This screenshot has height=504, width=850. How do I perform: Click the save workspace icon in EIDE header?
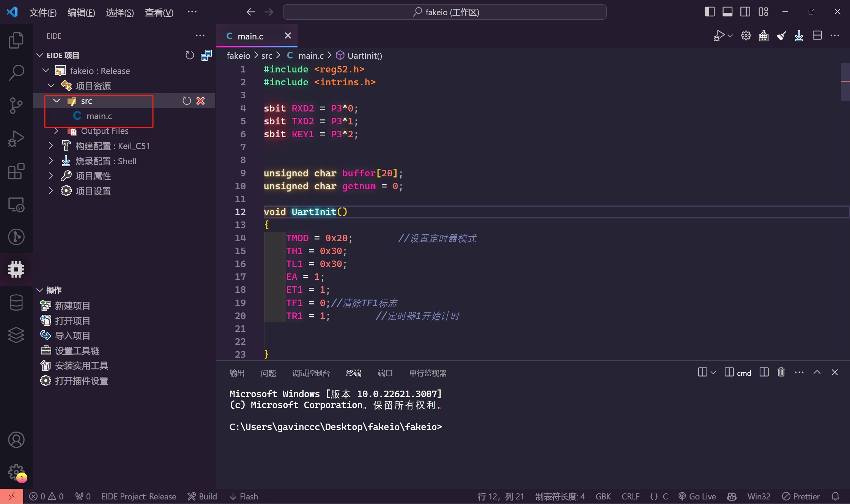pyautogui.click(x=206, y=55)
